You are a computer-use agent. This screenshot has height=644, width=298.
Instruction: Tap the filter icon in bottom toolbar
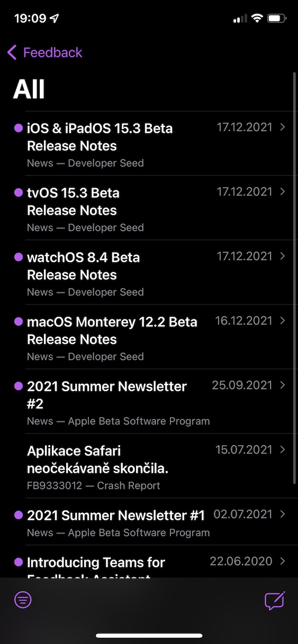pyautogui.click(x=23, y=600)
